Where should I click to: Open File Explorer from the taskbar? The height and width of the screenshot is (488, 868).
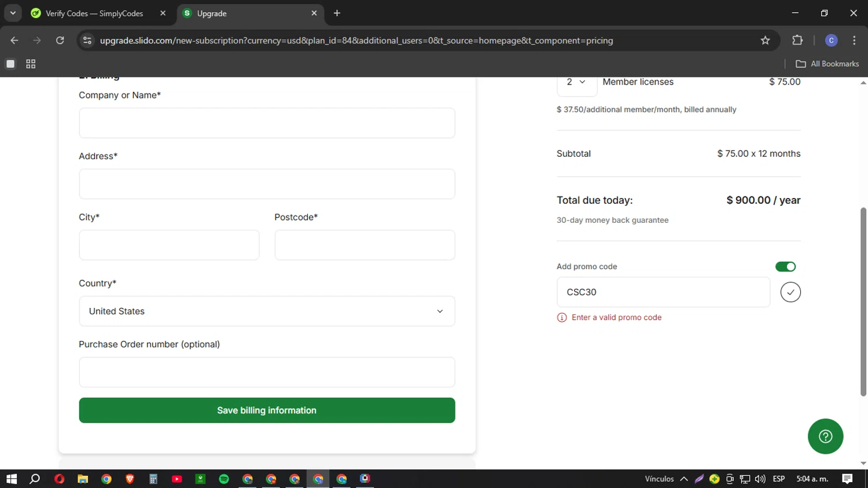[x=83, y=479]
